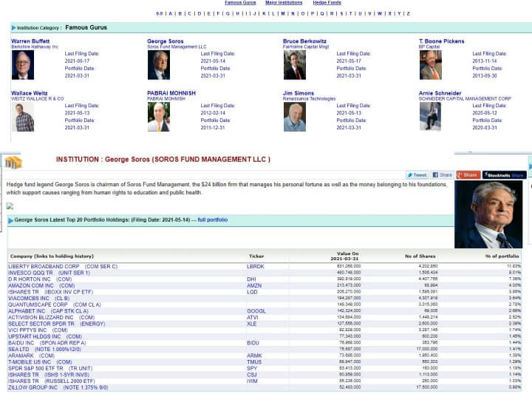Open Arnie Schneider portrait thumbnail
Screen dimensions: 532x394
pyautogui.click(x=430, y=116)
